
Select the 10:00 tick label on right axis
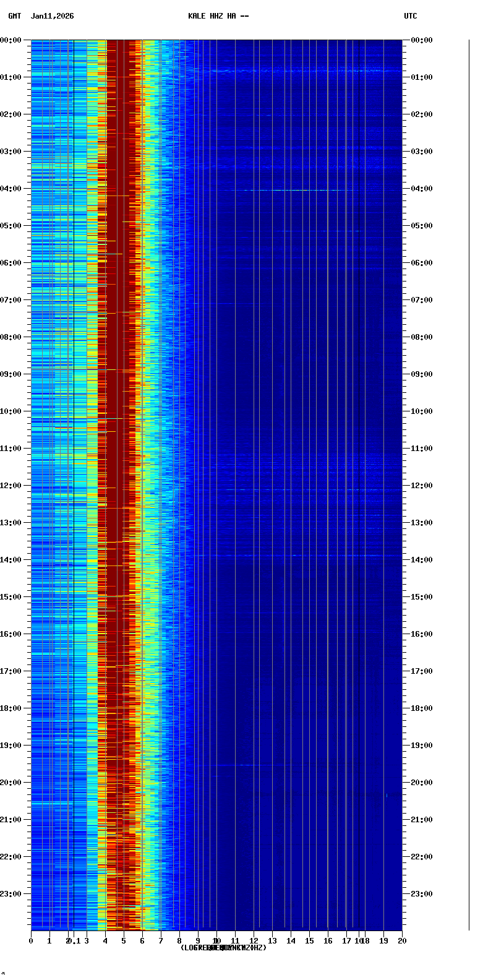pyautogui.click(x=422, y=411)
